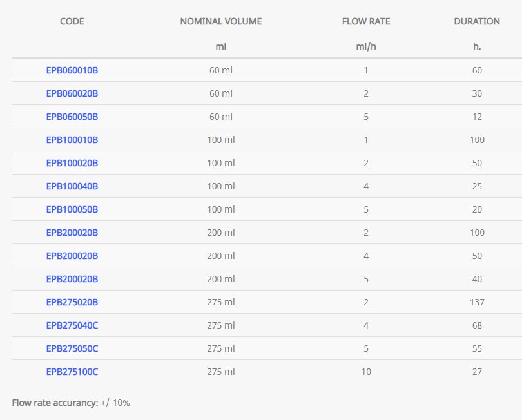Click the 137 duration cell
This screenshot has height=420, width=522.
tap(477, 302)
